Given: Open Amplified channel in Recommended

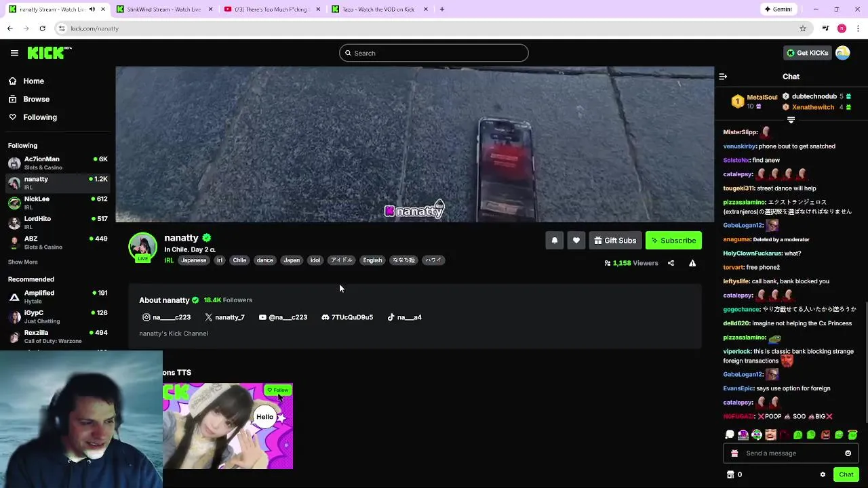Looking at the screenshot, I should [58, 297].
